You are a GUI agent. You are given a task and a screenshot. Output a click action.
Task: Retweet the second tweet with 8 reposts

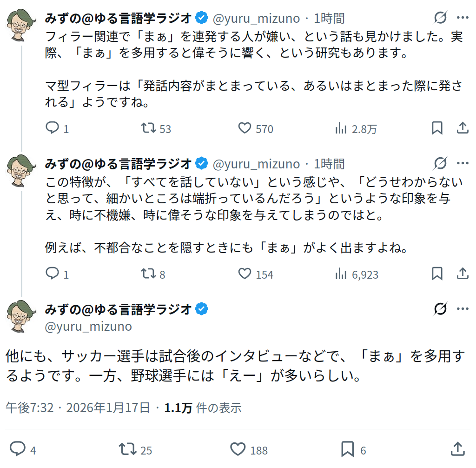pyautogui.click(x=149, y=274)
